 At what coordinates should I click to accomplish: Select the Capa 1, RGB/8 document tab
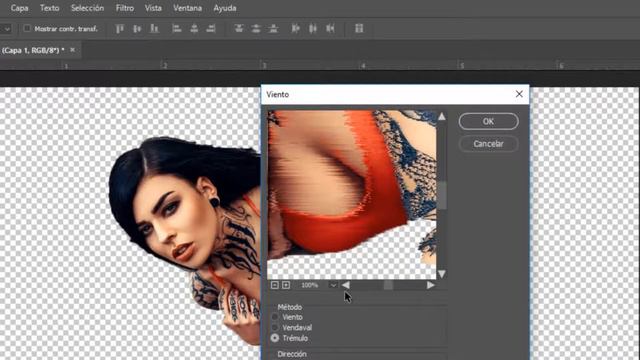tap(33, 50)
